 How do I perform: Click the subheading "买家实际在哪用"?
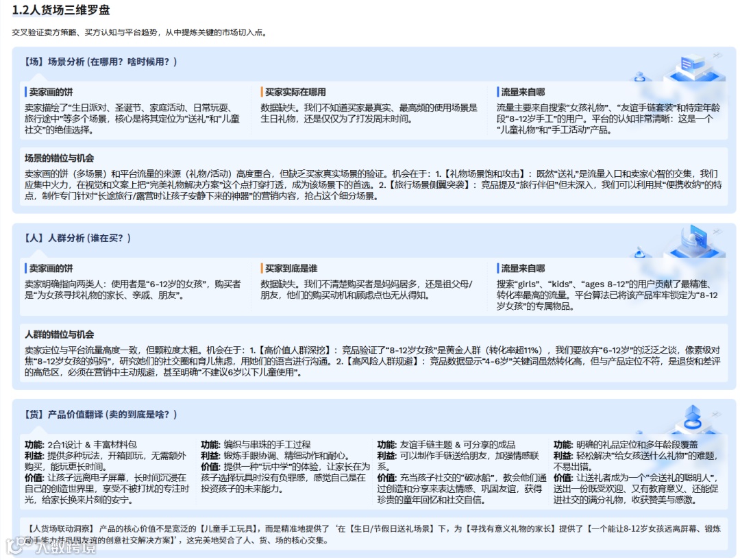click(295, 92)
